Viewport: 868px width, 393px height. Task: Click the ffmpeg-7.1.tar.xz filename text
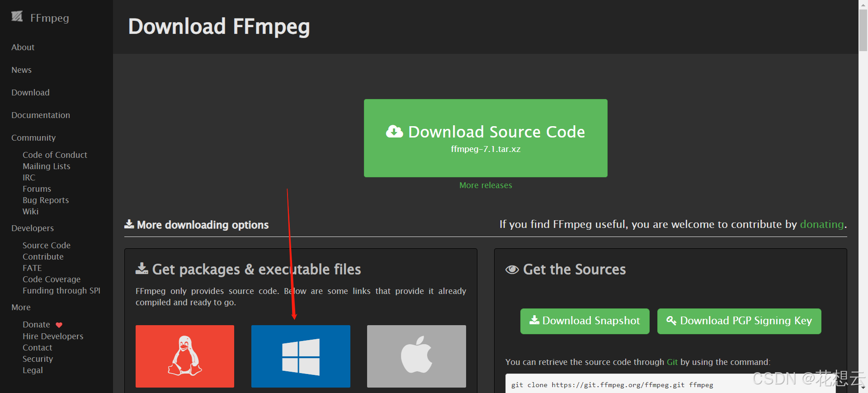point(486,149)
